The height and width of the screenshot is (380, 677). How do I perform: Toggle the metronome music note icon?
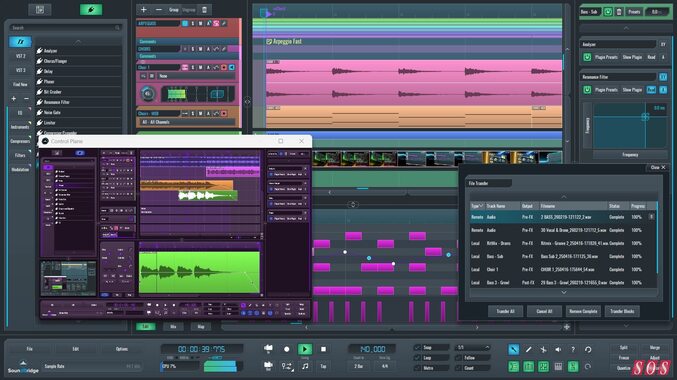(305, 366)
